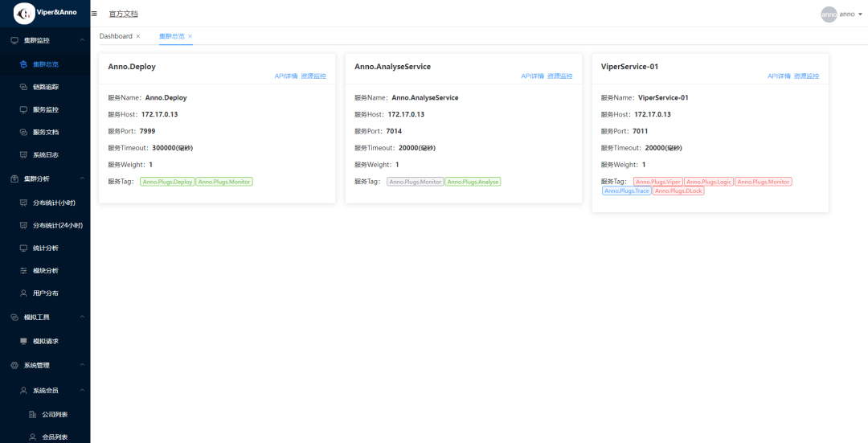The height and width of the screenshot is (443, 868).
Task: Collapse the 模拟工具 menu chevron
Action: tap(82, 317)
